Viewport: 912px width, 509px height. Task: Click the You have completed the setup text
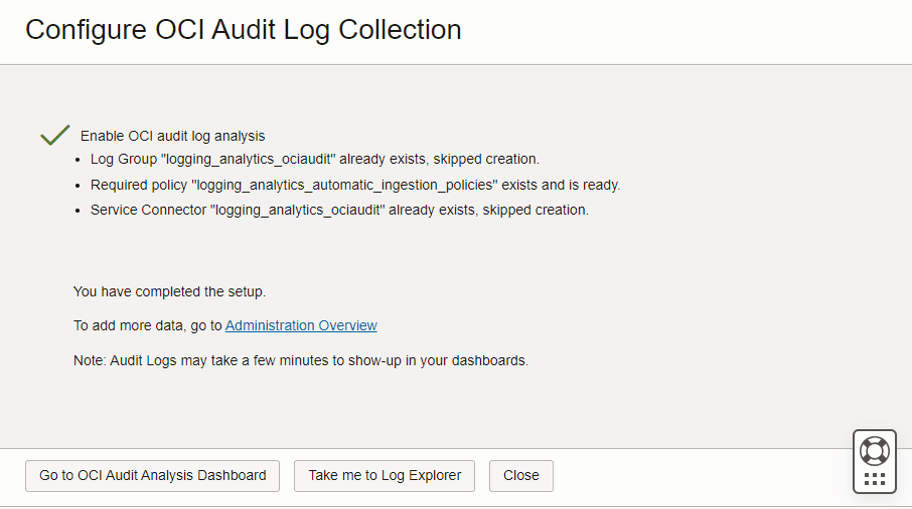pos(169,291)
